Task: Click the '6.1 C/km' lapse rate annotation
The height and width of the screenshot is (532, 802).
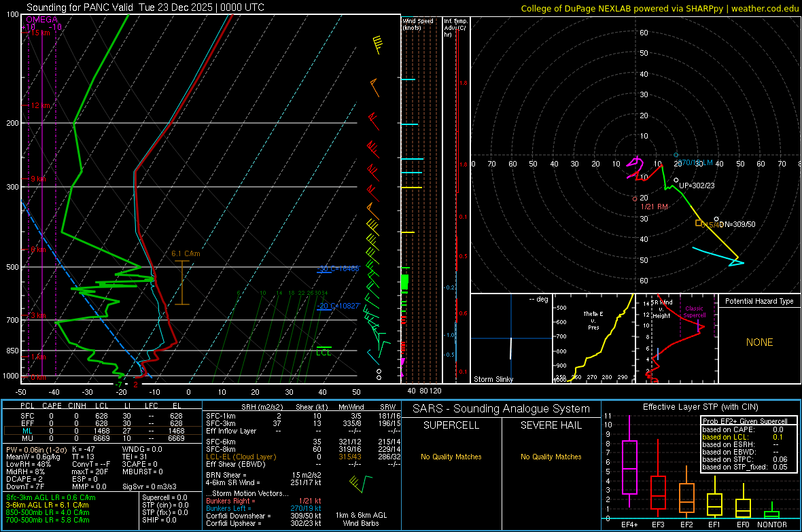Action: coord(186,253)
